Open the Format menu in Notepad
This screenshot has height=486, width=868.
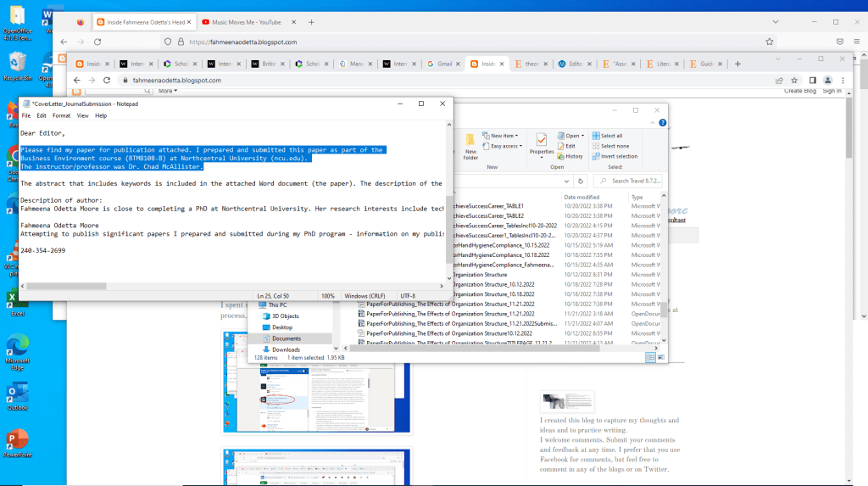click(61, 115)
